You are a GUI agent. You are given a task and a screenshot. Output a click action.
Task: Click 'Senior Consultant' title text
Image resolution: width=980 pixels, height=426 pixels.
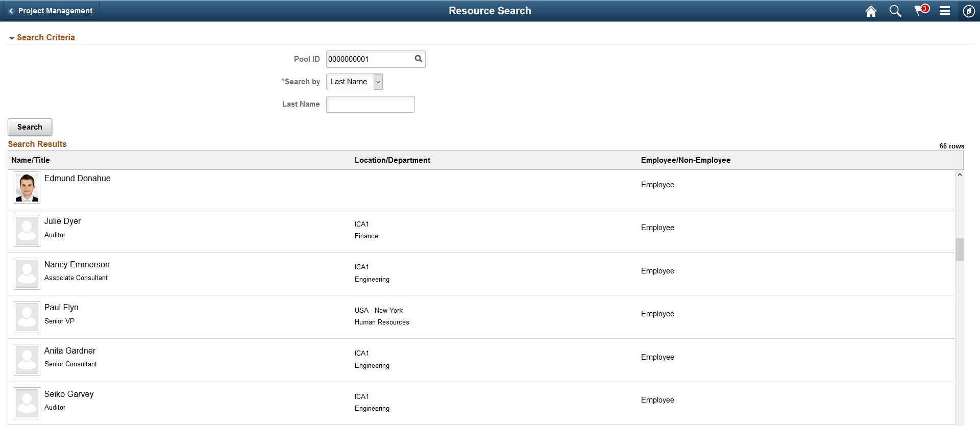(70, 364)
